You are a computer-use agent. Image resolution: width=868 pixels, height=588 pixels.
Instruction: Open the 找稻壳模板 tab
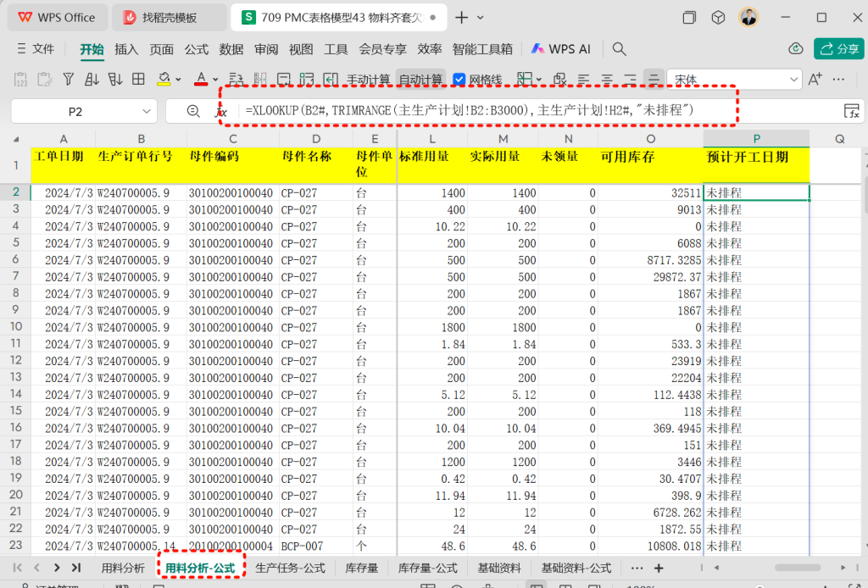(169, 17)
